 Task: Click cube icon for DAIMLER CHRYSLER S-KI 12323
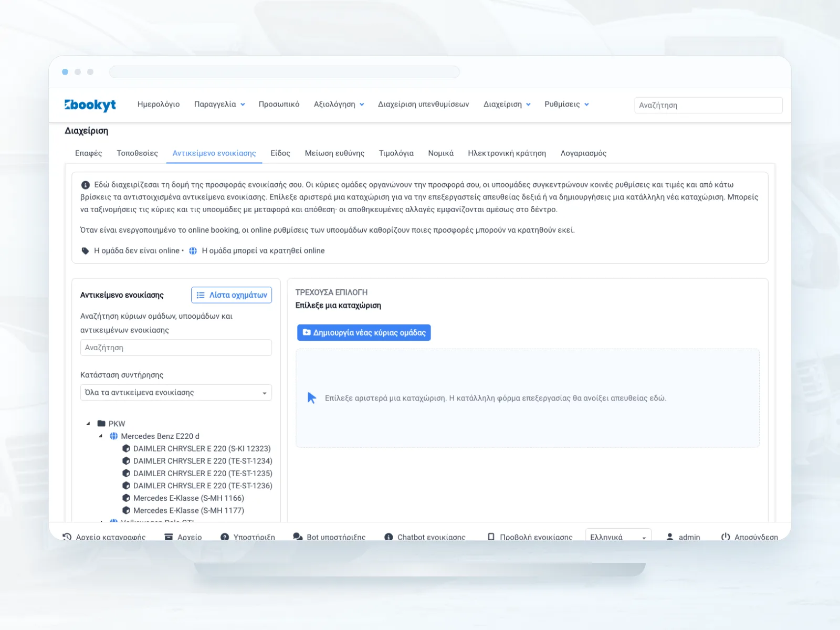[x=126, y=448]
